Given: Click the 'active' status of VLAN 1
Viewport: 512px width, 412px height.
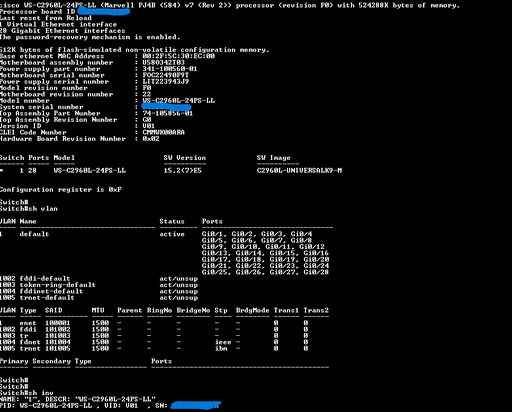Looking at the screenshot, I should click(x=172, y=234).
